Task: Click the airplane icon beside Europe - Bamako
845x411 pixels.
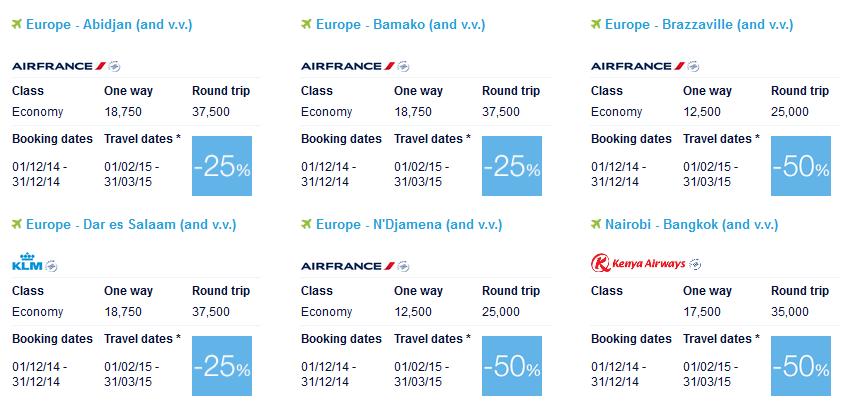Action: click(x=308, y=22)
